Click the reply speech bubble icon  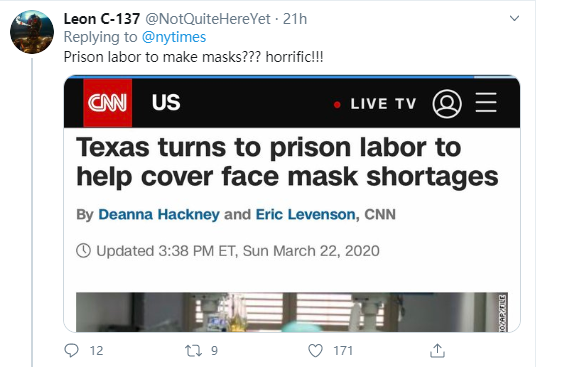71,350
